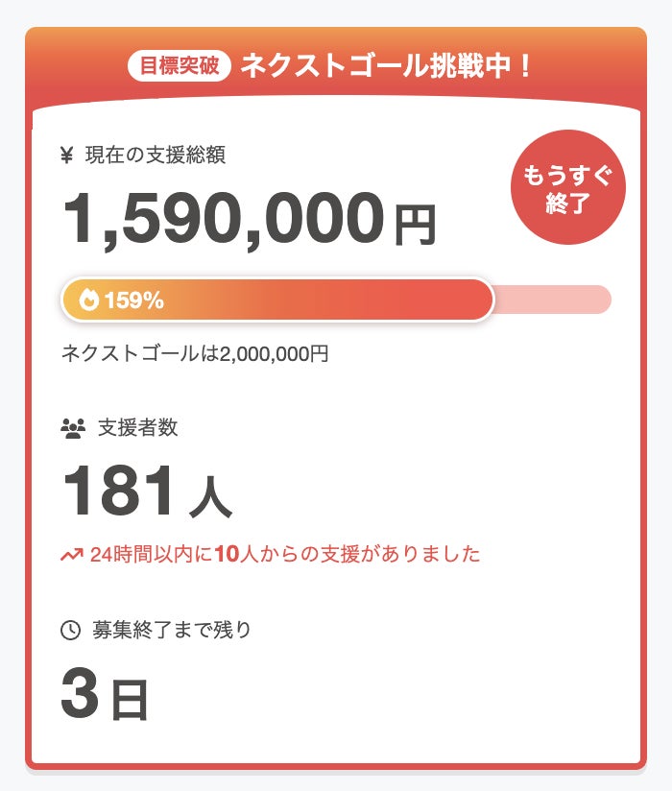The width and height of the screenshot is (672, 791).
Task: Click the supporters people icon
Action: pos(73,429)
